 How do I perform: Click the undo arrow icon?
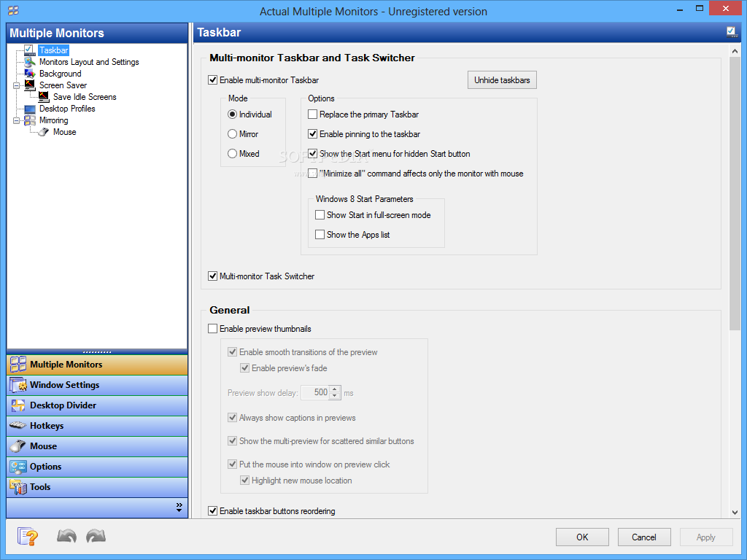tap(66, 536)
